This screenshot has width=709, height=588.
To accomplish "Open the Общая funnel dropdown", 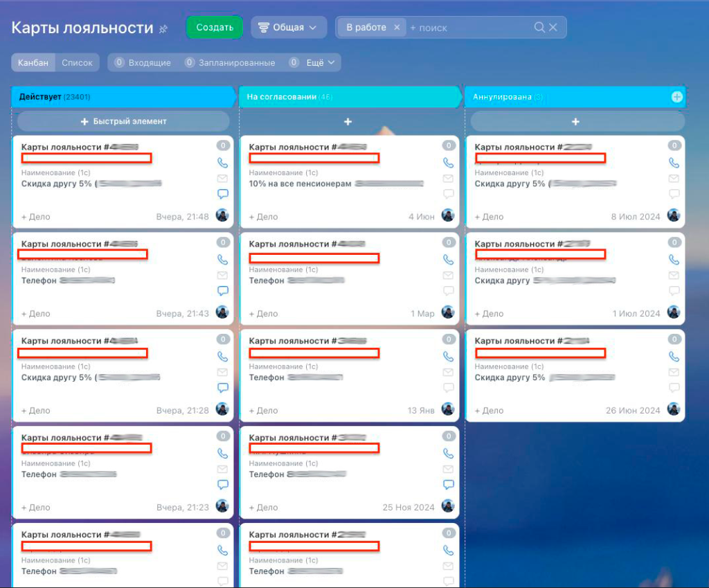I will click(289, 28).
